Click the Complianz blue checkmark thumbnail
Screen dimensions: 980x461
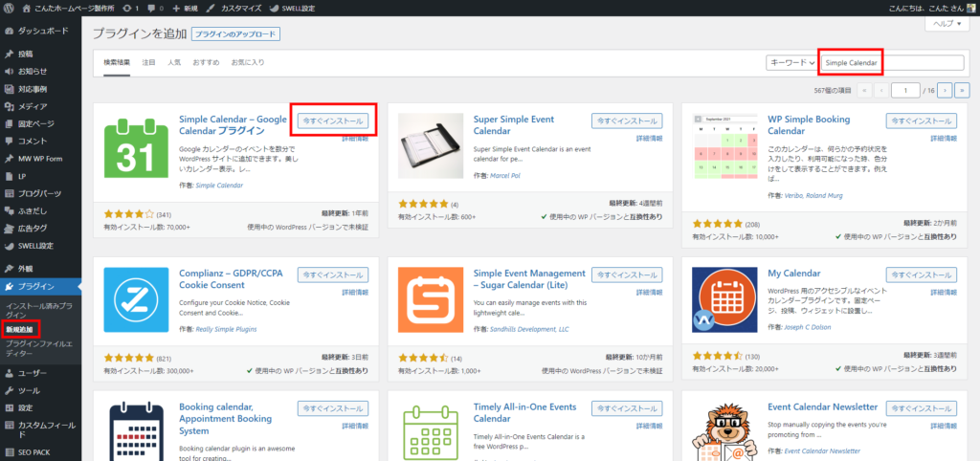136,299
